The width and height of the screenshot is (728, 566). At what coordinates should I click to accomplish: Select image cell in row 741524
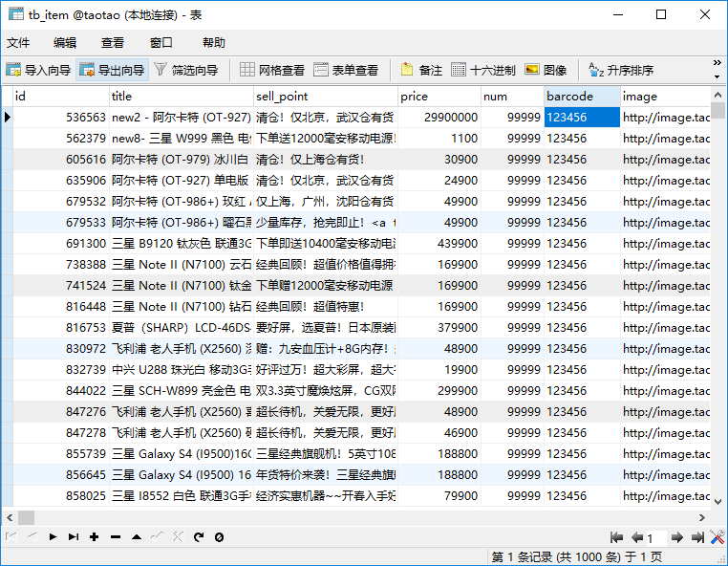tap(665, 285)
